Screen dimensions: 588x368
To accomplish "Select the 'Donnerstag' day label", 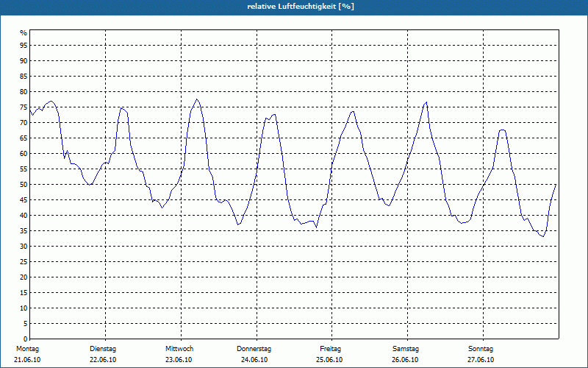I will pyautogui.click(x=254, y=349).
